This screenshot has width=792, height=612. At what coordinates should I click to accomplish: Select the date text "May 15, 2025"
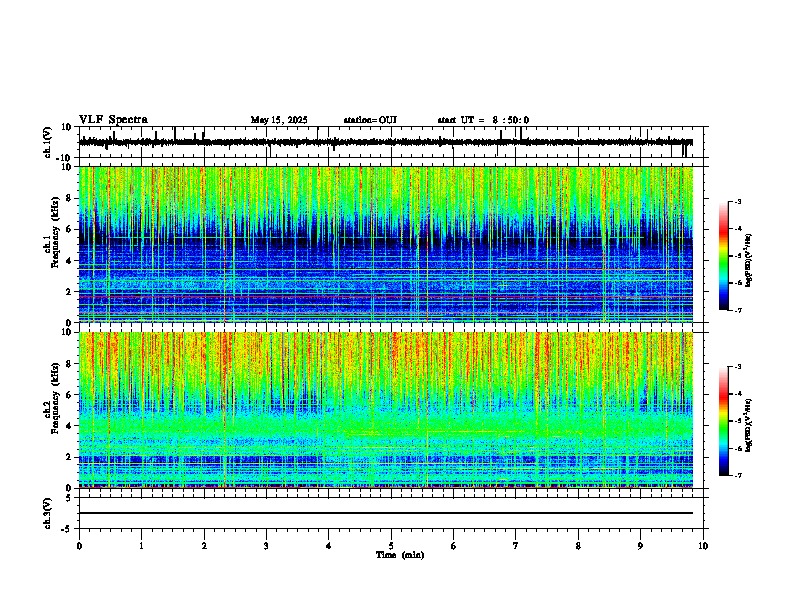279,120
